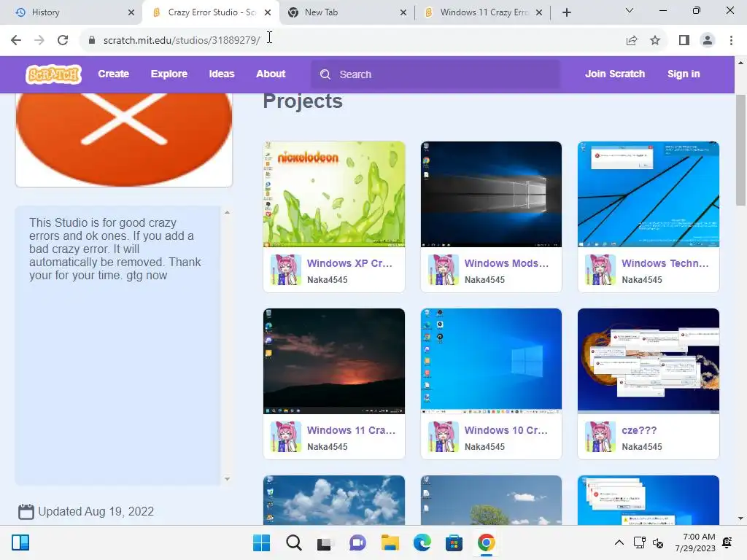747x560 pixels.
Task: Close the New Tab tab
Action: 403,12
